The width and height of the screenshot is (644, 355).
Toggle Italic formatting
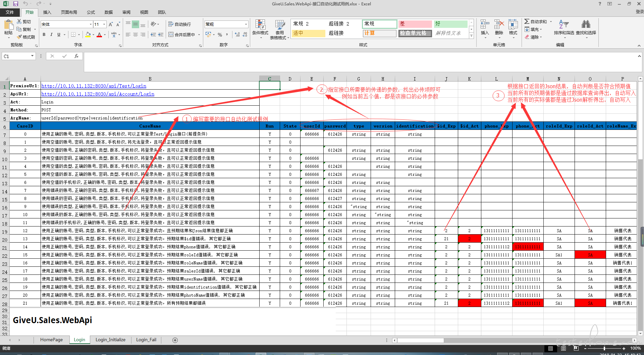click(x=51, y=35)
